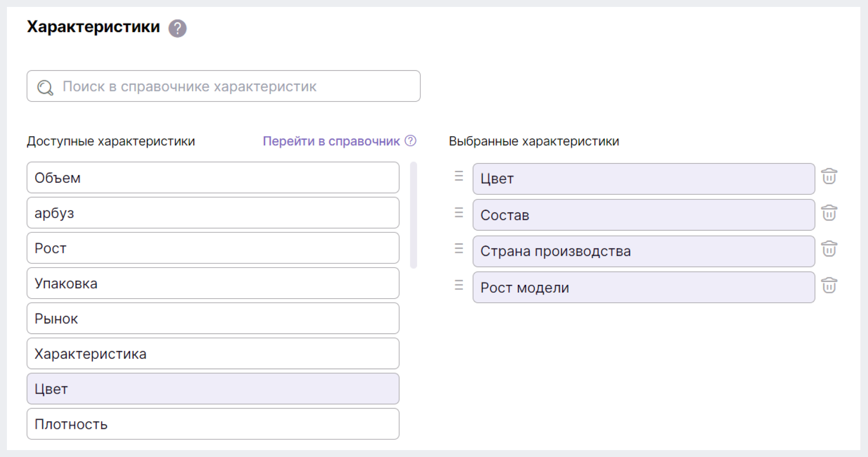Choose Плотность in available list
Image resolution: width=868 pixels, height=457 pixels.
click(x=213, y=424)
